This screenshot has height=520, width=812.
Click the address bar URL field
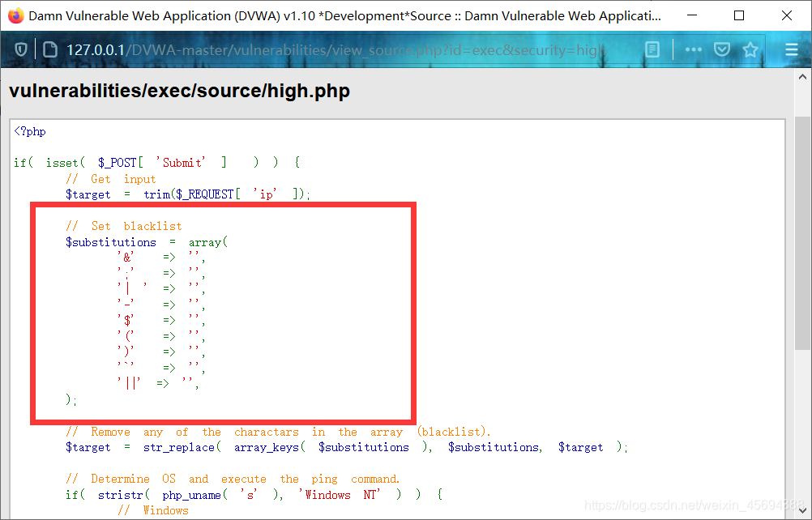tap(336, 49)
